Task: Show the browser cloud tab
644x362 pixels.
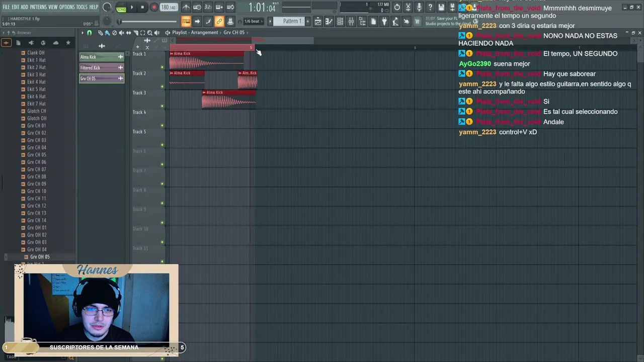Action: pos(55,43)
